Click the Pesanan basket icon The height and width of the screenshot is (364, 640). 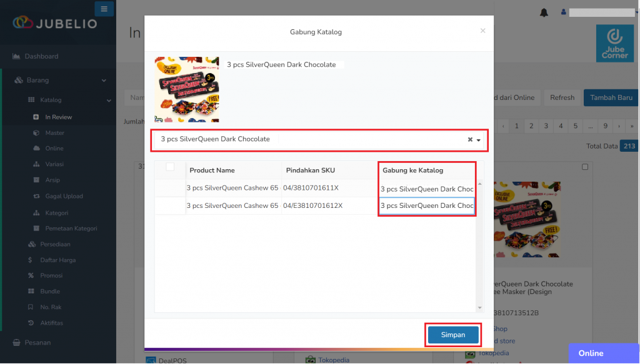16,343
